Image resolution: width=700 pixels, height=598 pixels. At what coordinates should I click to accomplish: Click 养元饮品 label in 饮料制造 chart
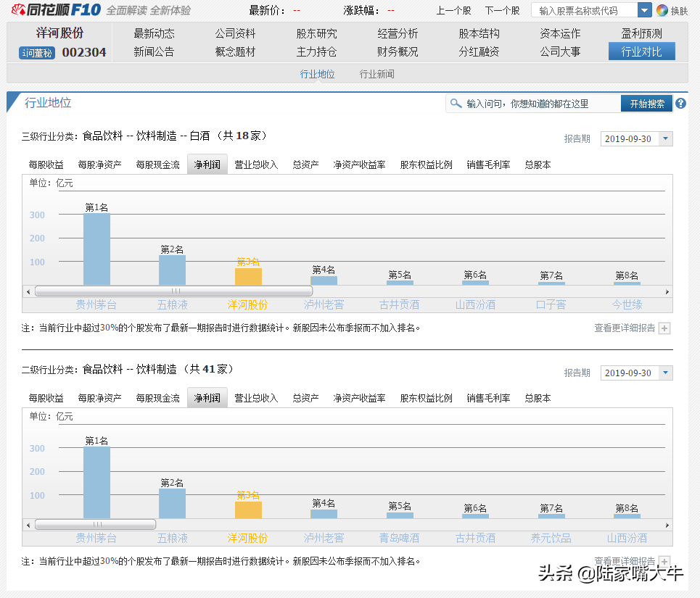[551, 539]
